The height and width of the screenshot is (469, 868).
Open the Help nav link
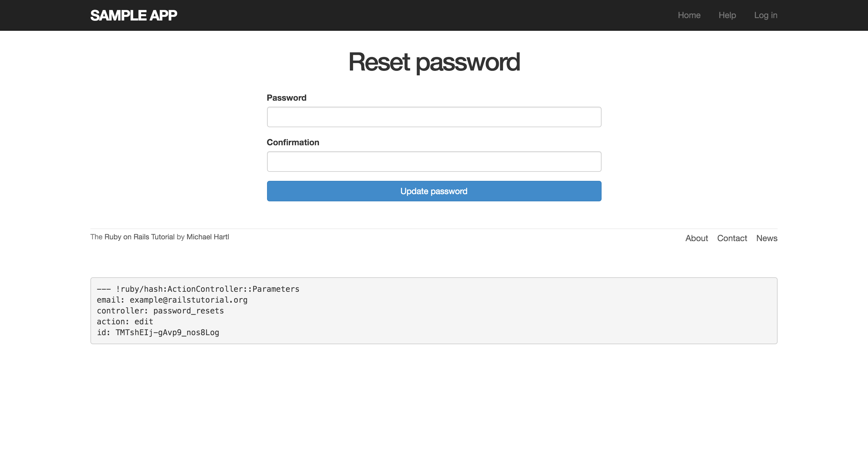[727, 15]
